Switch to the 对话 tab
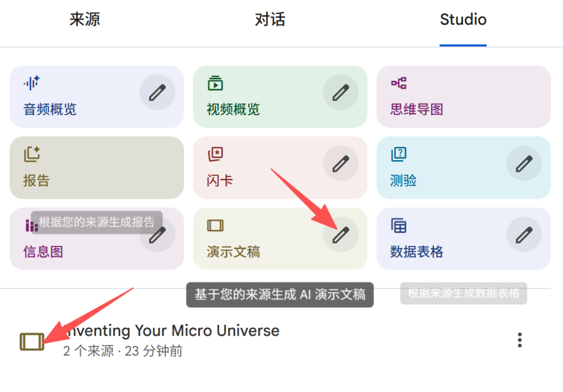 click(x=270, y=19)
